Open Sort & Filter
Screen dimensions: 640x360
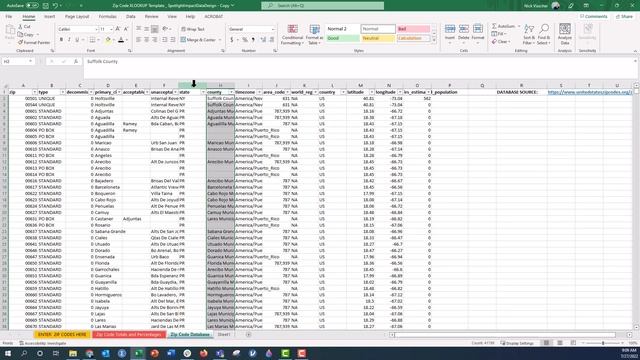point(529,35)
